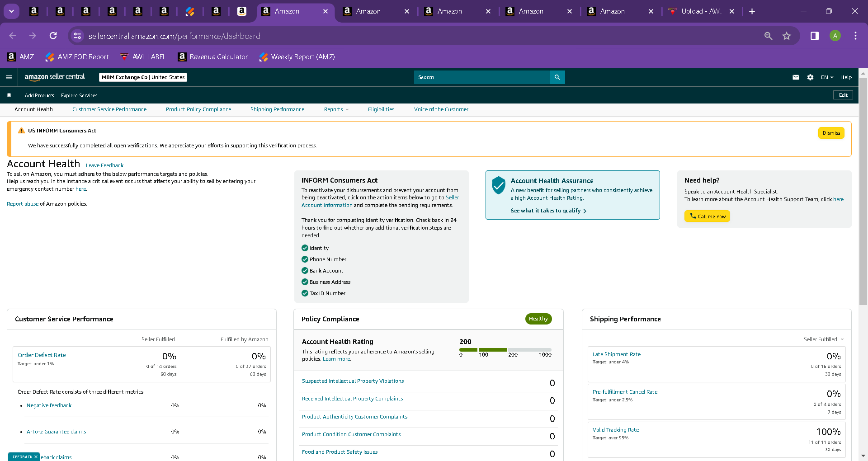The image size is (868, 461).
Task: Open Shipping Performance tab
Action: tap(277, 109)
